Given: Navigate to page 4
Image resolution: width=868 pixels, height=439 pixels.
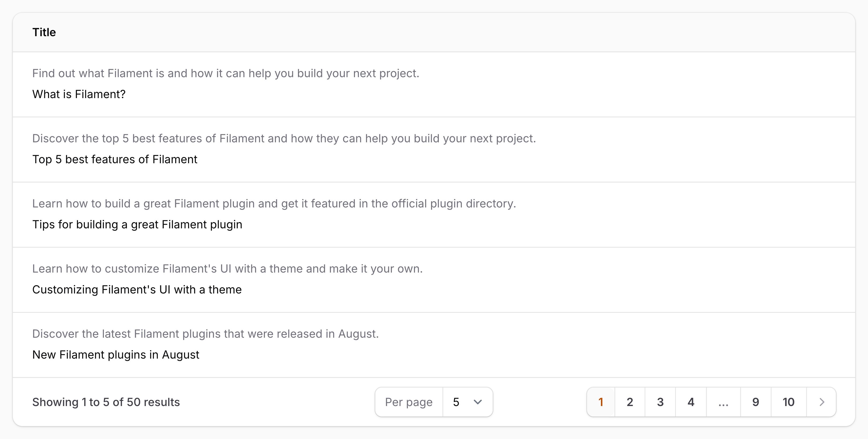Looking at the screenshot, I should click(x=691, y=402).
